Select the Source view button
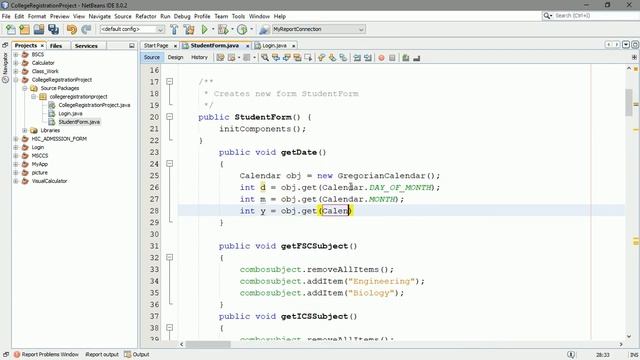The height and width of the screenshot is (360, 640). tap(152, 58)
